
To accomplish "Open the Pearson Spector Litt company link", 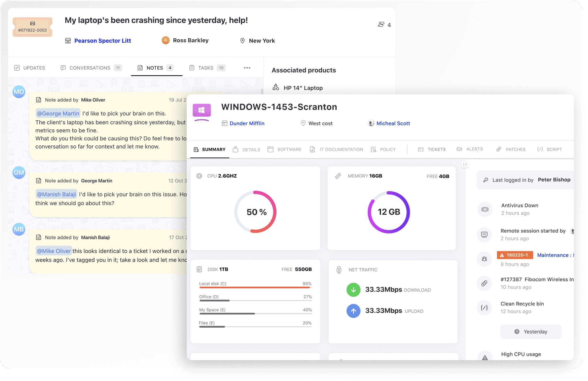I will click(x=103, y=40).
